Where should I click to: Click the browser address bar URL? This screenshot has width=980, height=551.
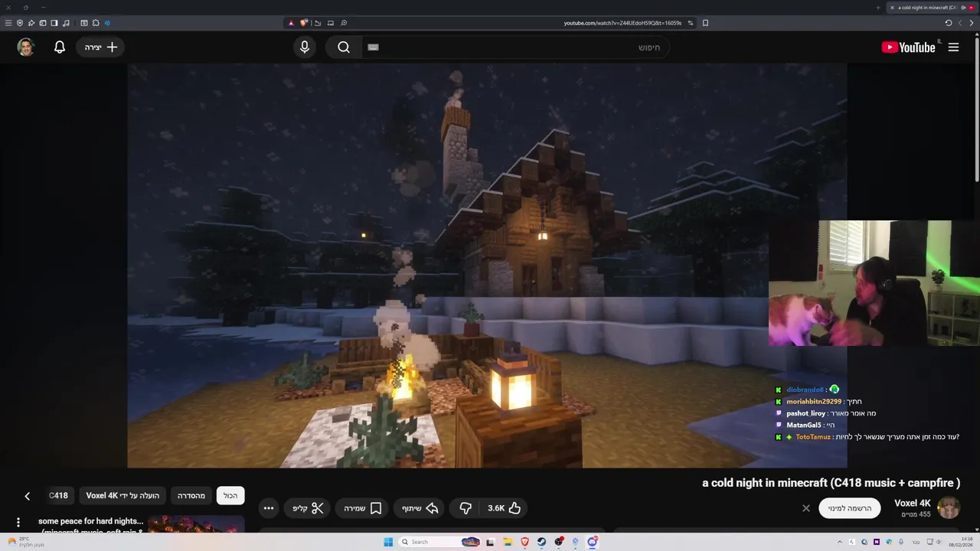pos(622,23)
